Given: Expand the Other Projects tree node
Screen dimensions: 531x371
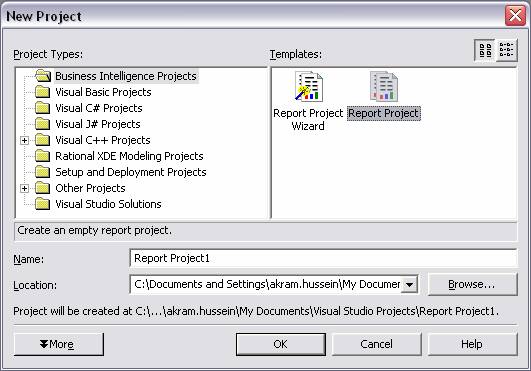Looking at the screenshot, I should (x=24, y=188).
